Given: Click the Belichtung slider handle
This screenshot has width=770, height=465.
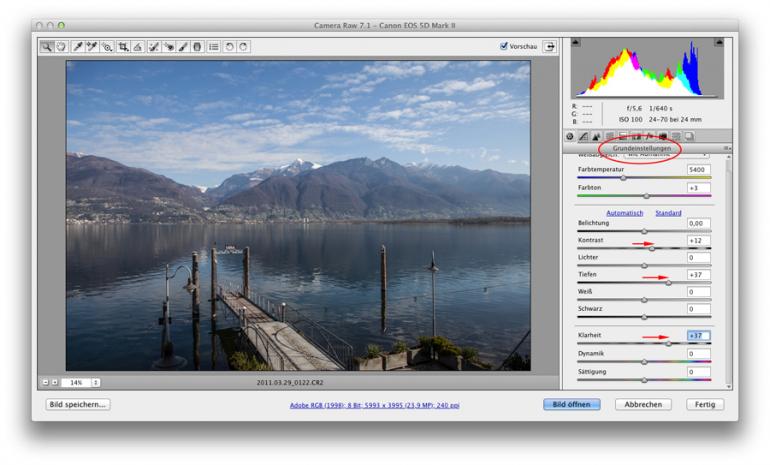Looking at the screenshot, I should [644, 231].
